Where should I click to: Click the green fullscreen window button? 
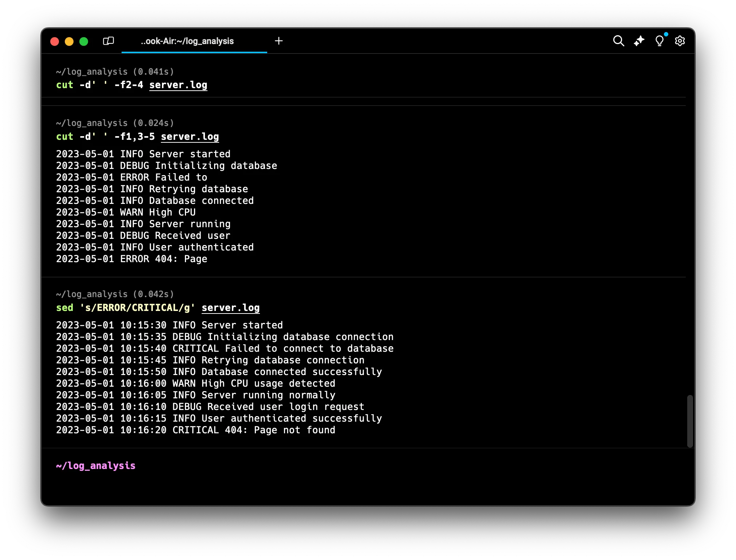click(x=84, y=42)
